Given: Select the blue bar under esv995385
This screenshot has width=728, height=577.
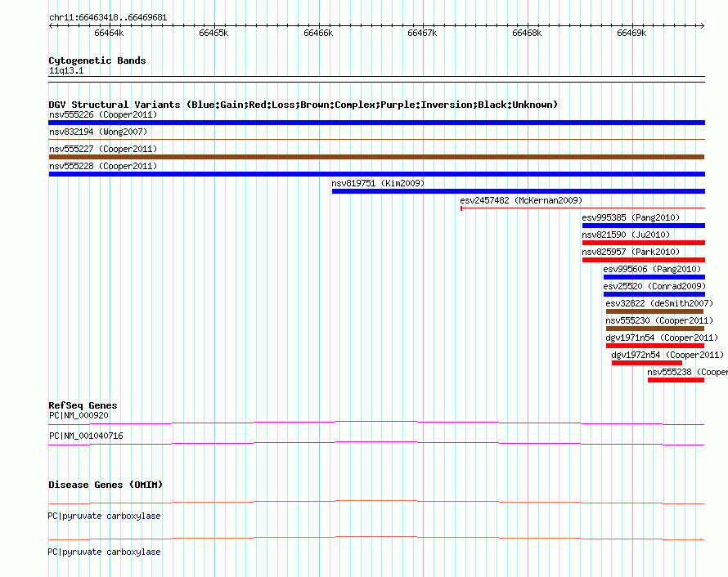Looking at the screenshot, I should pyautogui.click(x=644, y=226).
